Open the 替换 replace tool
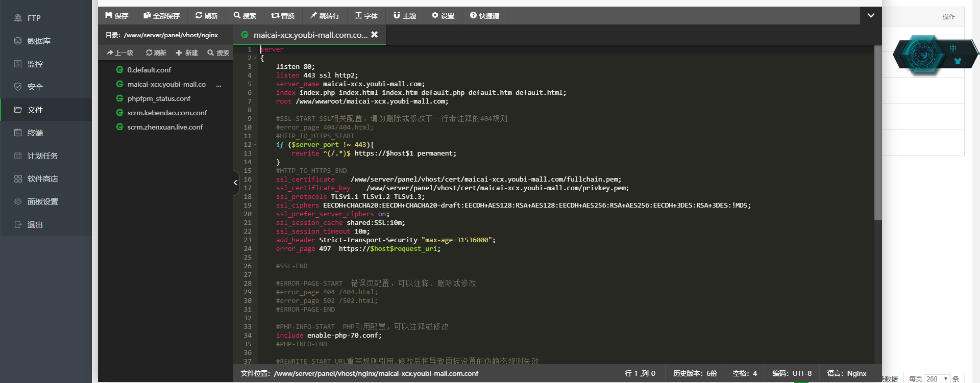Image resolution: width=980 pixels, height=383 pixels. click(x=283, y=16)
